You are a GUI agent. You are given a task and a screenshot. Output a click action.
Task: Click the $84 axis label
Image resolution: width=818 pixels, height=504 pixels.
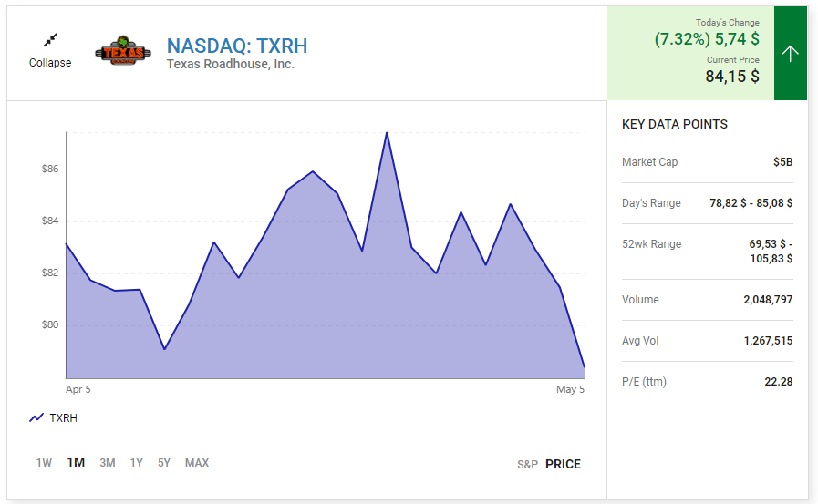point(50,221)
